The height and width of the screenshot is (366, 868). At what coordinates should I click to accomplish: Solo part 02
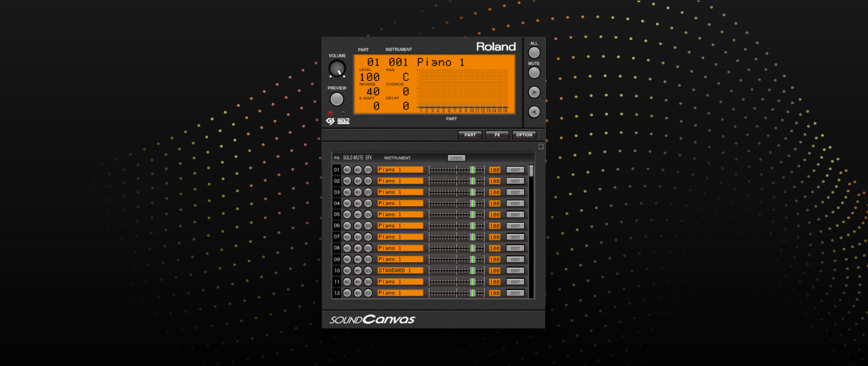pyautogui.click(x=347, y=181)
